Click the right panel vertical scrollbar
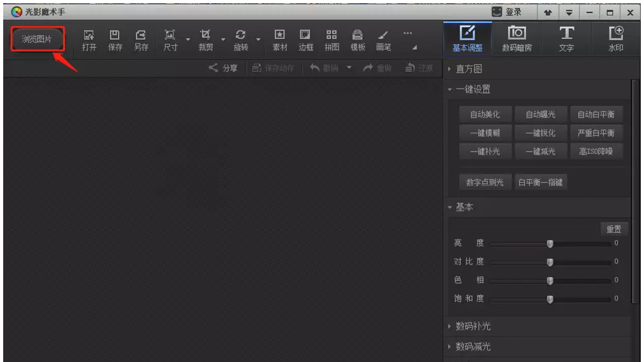 (636, 191)
